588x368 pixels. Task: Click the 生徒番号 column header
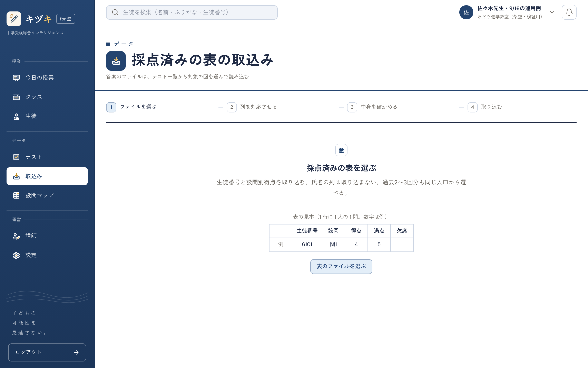click(307, 231)
